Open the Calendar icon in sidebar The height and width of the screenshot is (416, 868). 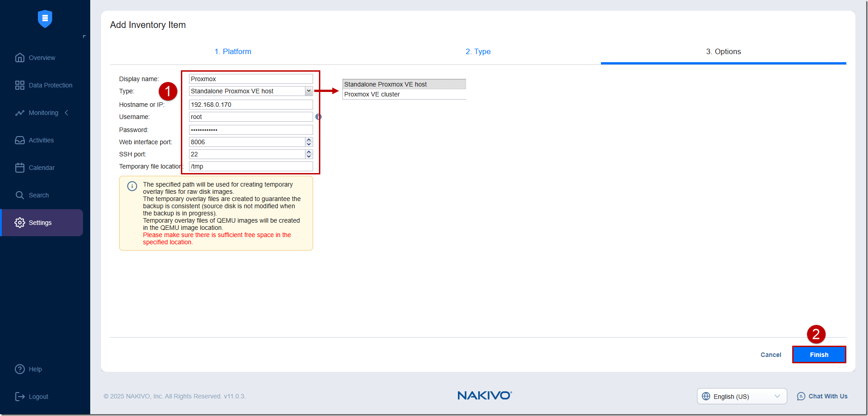click(20, 168)
